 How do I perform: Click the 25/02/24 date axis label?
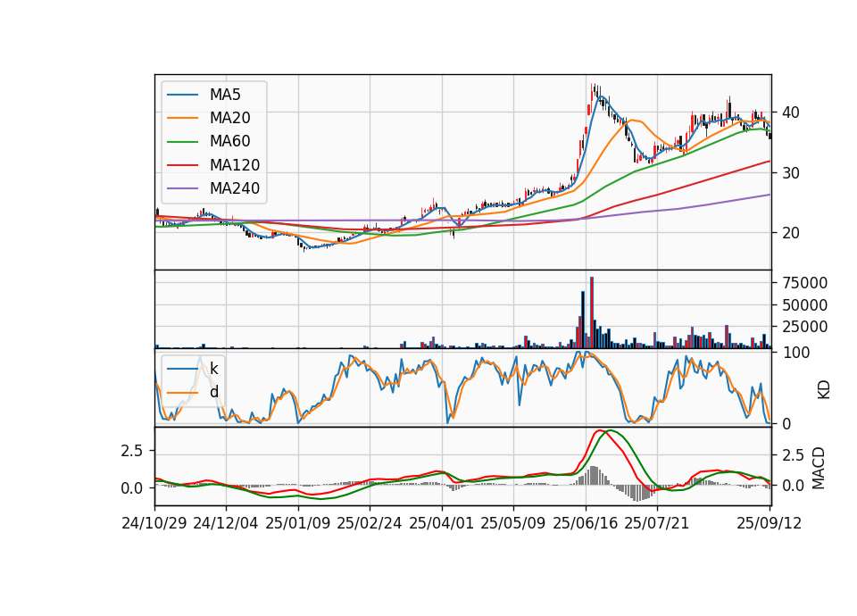coord(370,523)
